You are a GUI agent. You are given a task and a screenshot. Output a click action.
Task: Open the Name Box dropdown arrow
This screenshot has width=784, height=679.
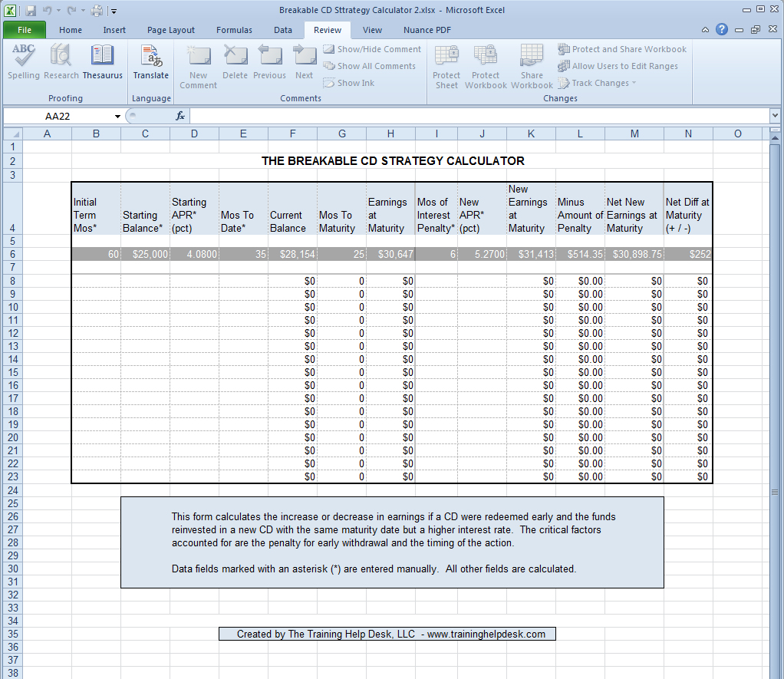(x=117, y=117)
